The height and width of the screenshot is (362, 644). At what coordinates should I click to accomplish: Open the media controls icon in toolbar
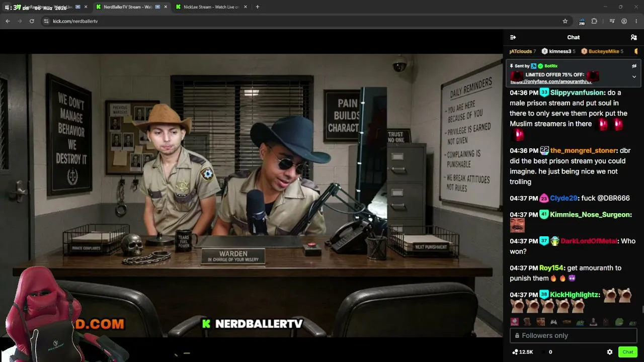click(612, 21)
